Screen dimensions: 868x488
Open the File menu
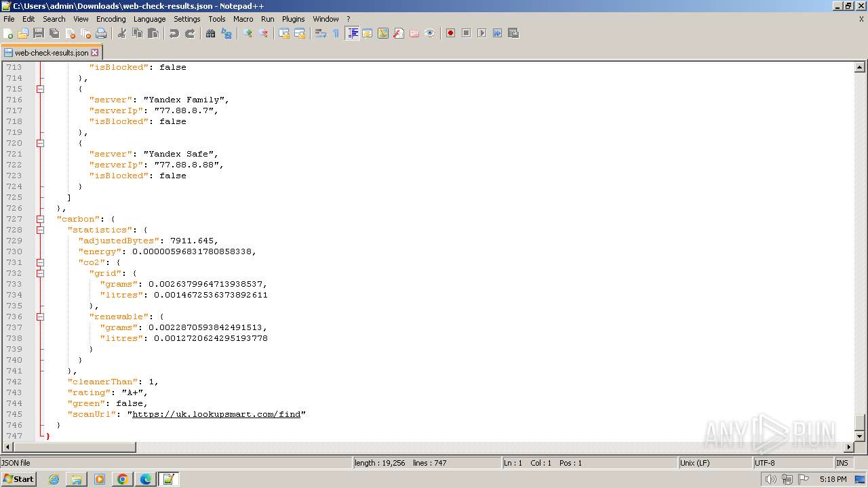click(x=9, y=19)
